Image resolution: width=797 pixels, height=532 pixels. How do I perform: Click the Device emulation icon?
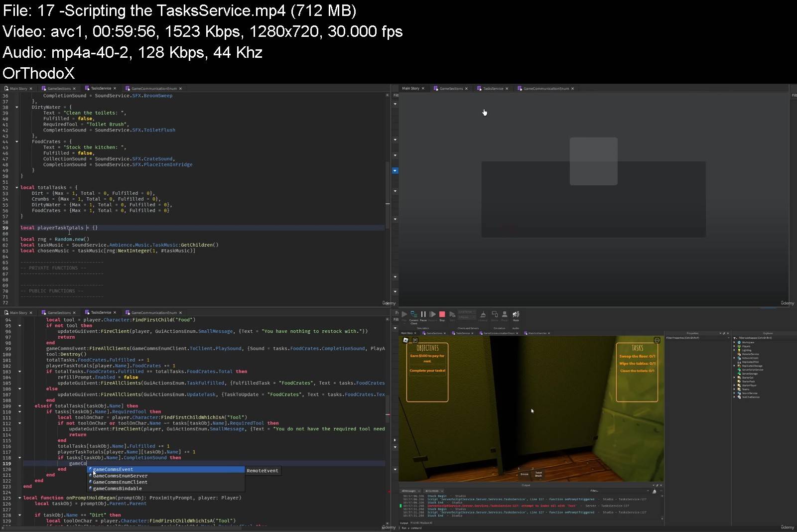tap(495, 314)
